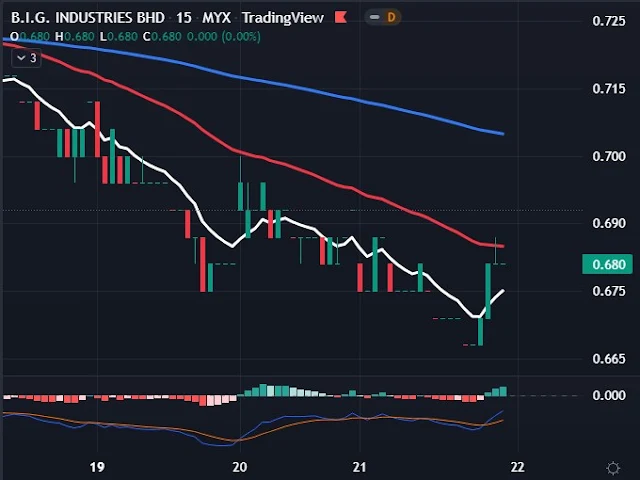Click the B.I.G. INDUSTRIES BHD symbol title

pyautogui.click(x=88, y=18)
